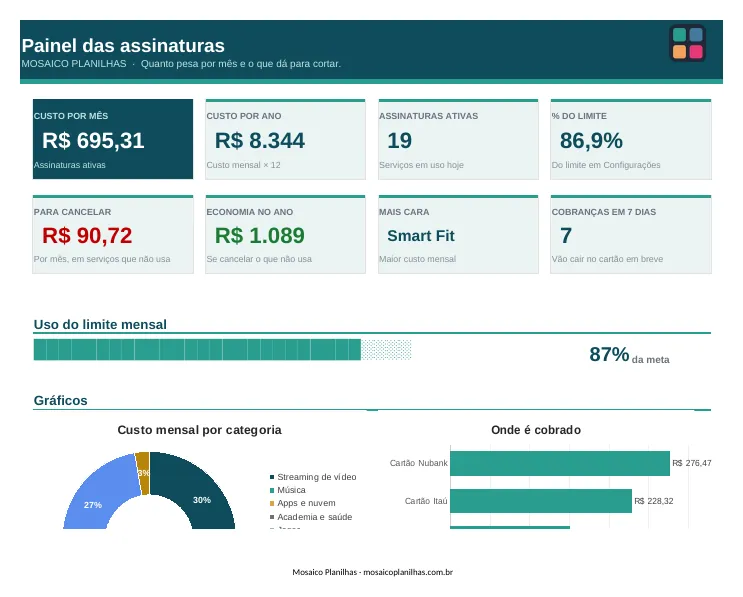Click the CUSTO POR ANO label
The width and height of the screenshot is (743, 597).
(x=244, y=116)
